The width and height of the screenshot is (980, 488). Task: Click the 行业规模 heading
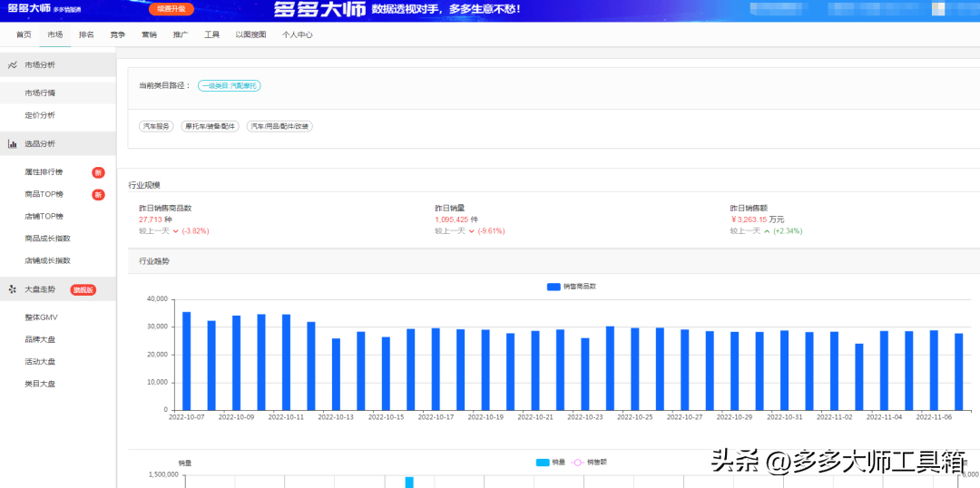click(143, 185)
